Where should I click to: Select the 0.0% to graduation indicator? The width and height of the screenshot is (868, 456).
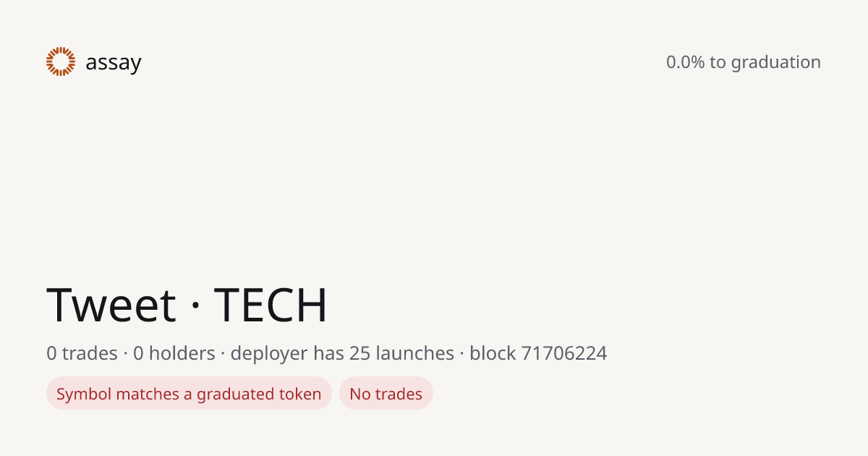[x=744, y=62]
